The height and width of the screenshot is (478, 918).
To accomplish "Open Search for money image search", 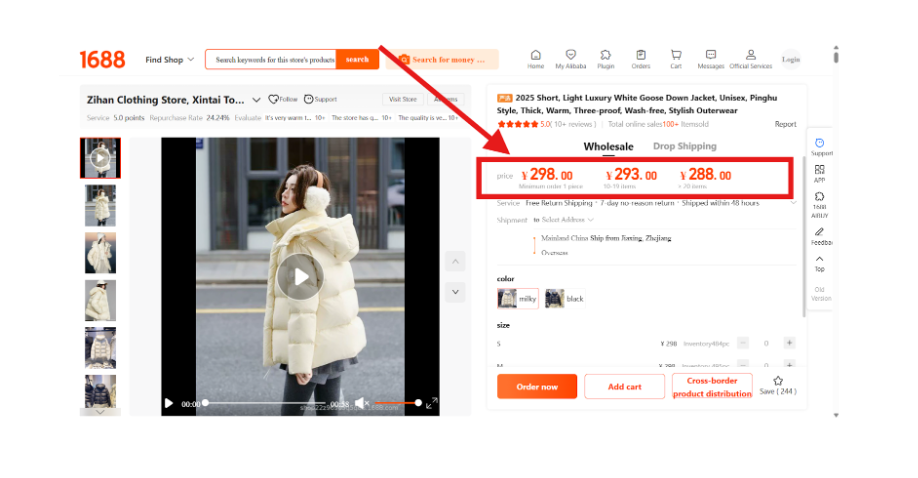I will pos(442,59).
